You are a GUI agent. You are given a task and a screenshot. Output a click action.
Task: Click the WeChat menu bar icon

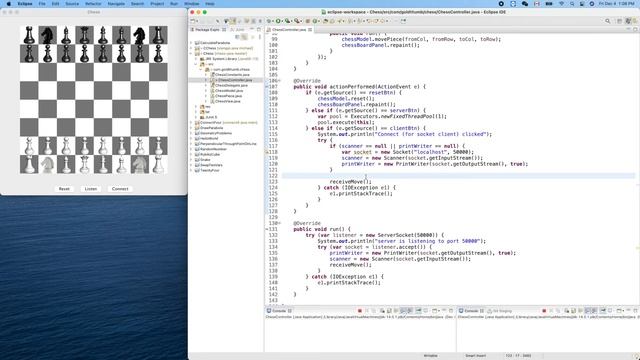[525, 4]
